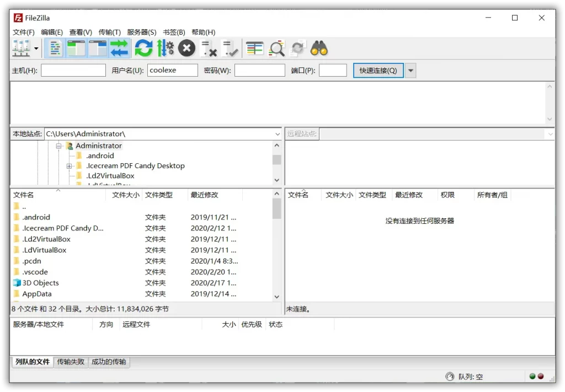Image resolution: width=565 pixels, height=392 pixels.
Task: Switch to 传输失败 tab
Action: coord(71,362)
